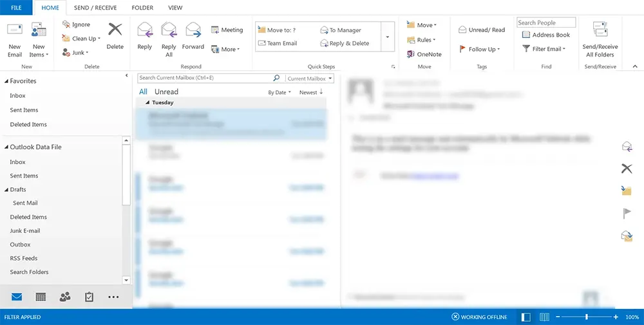Screen dimensions: 644x325
Task: Switch to the VIEW tab
Action: (x=175, y=7)
